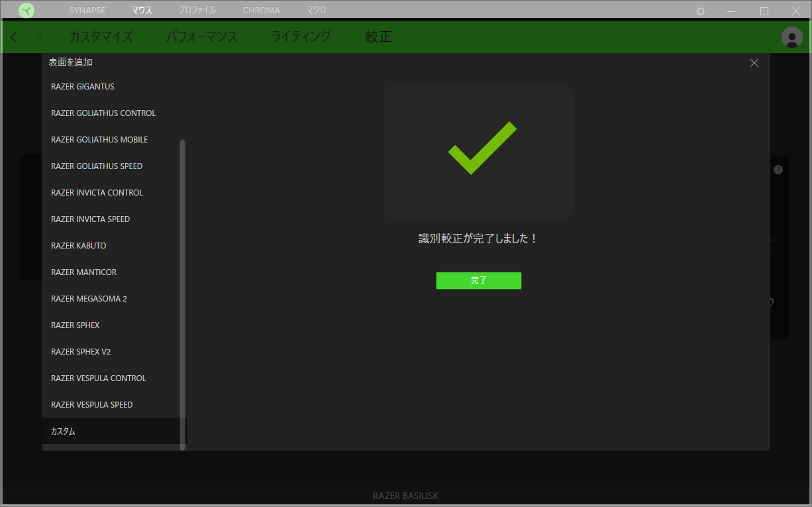Open the パフォーマンス subtab
This screenshot has width=812, height=507.
coord(202,37)
